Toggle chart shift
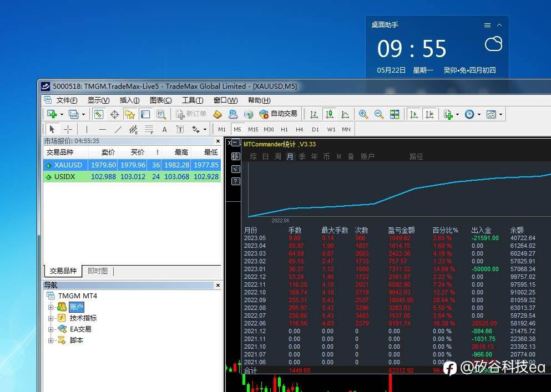 pyautogui.click(x=429, y=114)
